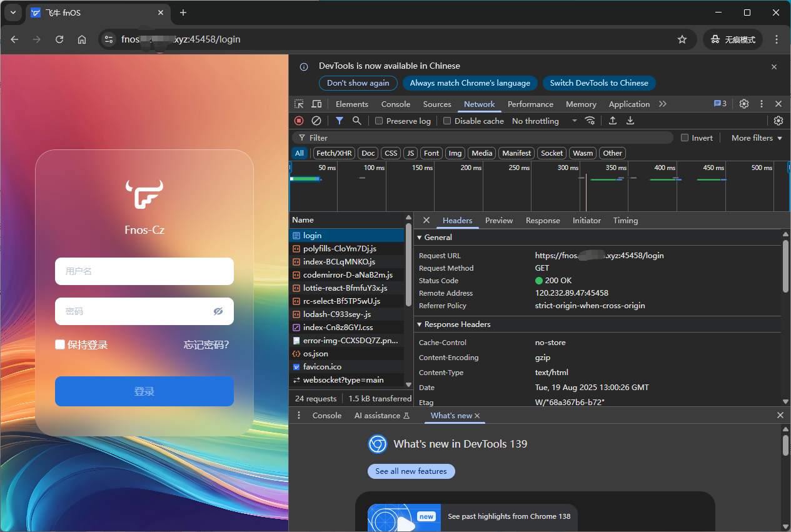Screen dimensions: 791x532
Task: Switch to the Elements tab
Action: (x=352, y=104)
